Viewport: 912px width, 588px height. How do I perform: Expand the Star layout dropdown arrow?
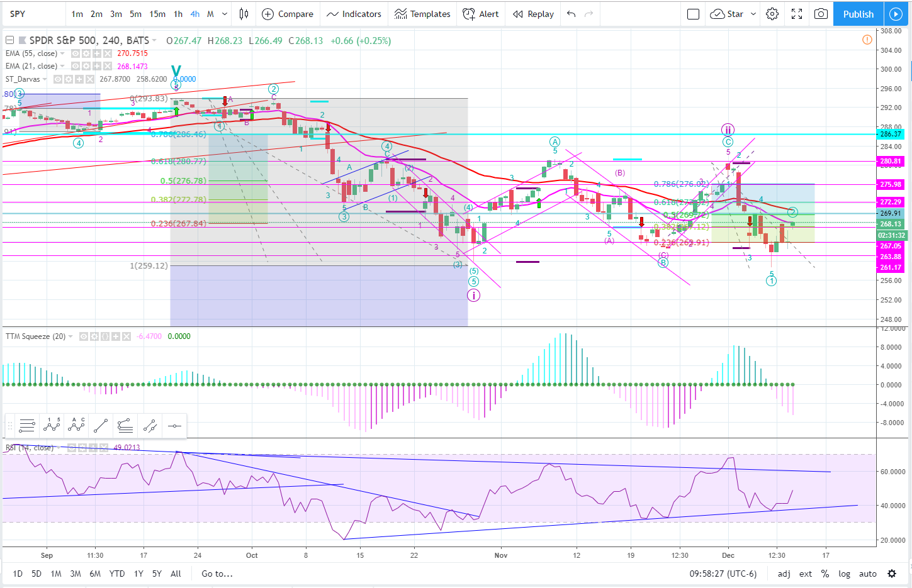pos(753,14)
